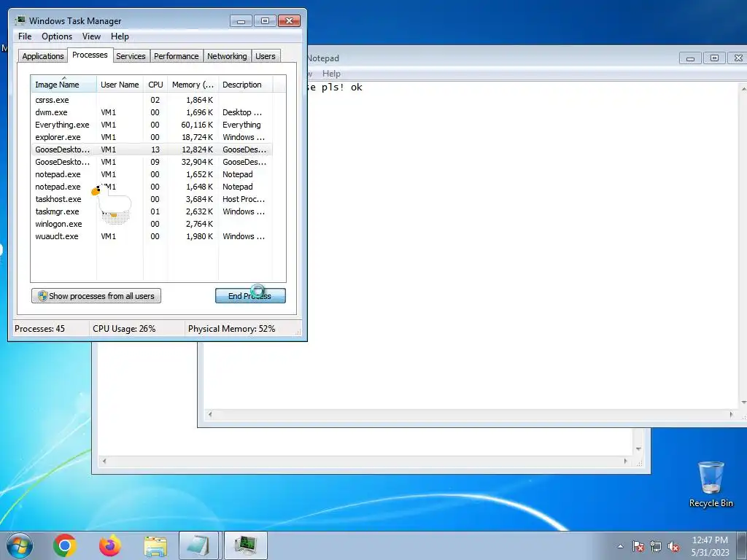Open the Windows Start menu orb

pyautogui.click(x=19, y=545)
